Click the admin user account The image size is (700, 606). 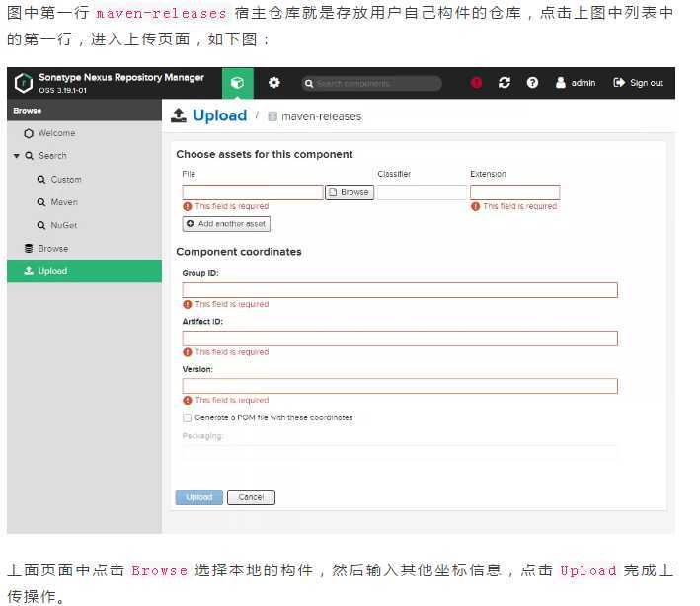click(x=576, y=83)
